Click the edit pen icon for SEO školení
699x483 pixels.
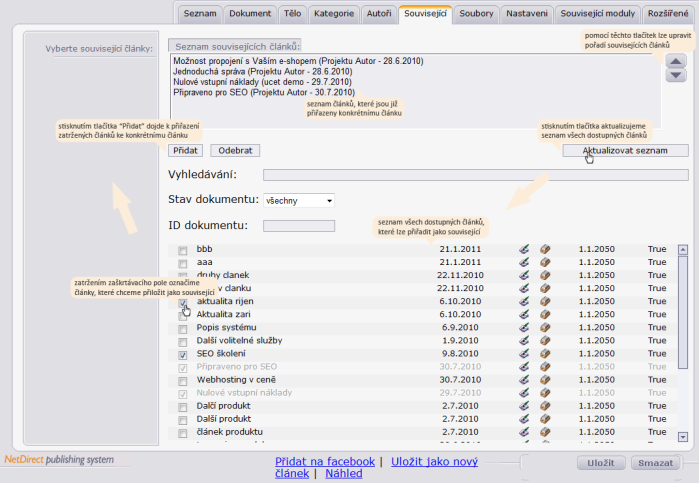[523, 354]
